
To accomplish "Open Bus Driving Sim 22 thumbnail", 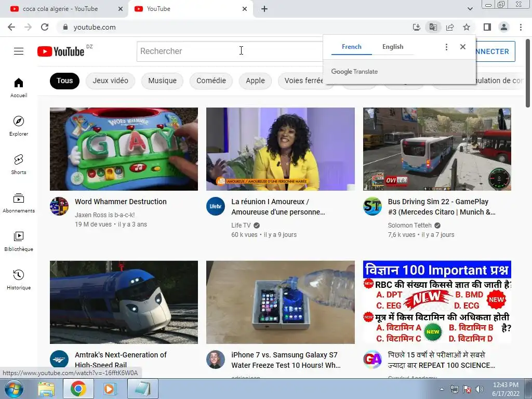I will click(x=437, y=149).
